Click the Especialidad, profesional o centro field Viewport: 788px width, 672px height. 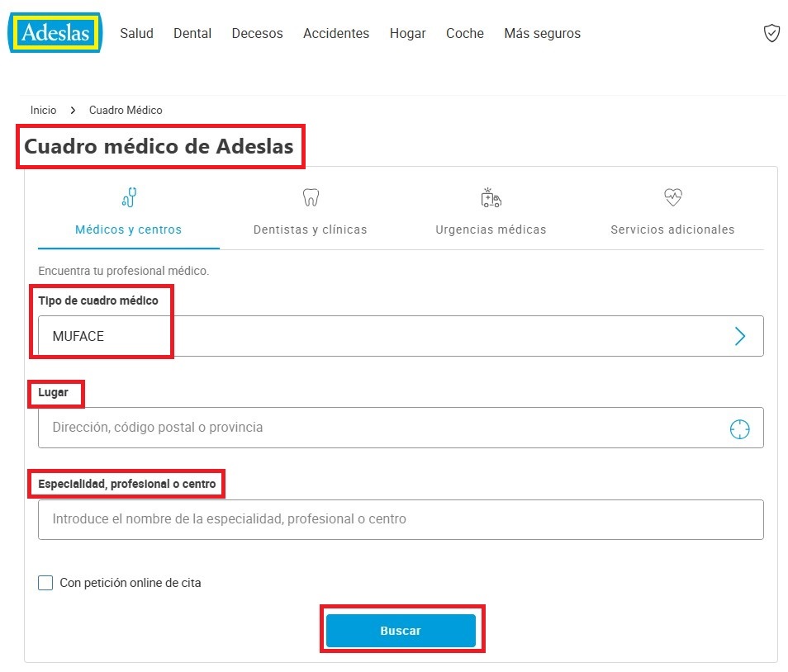pos(330,519)
